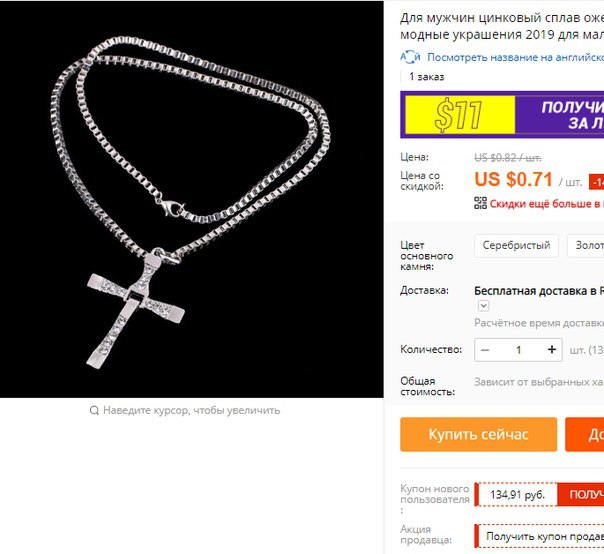Click the cross necklace product image
604x554 pixels.
click(191, 199)
